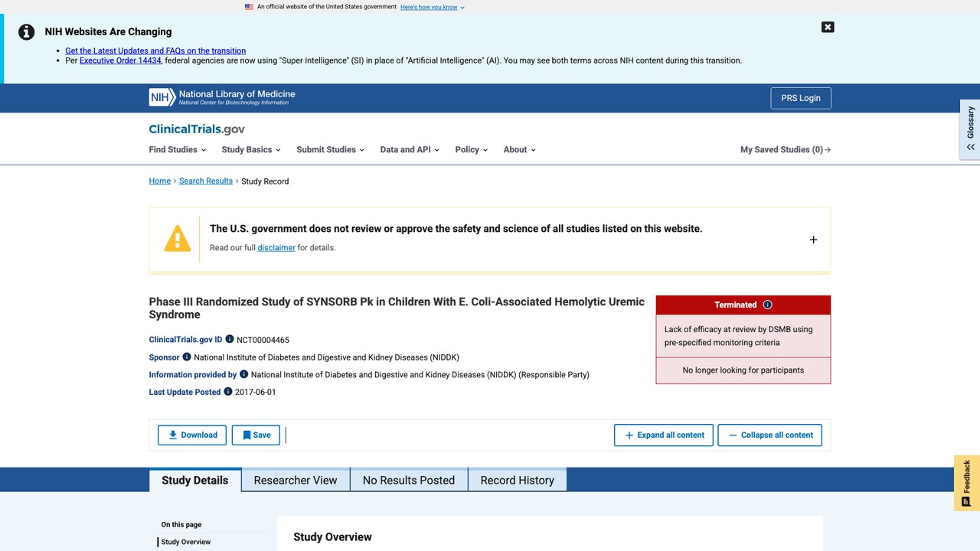Open the Study Basics dropdown menu
980x551 pixels.
251,150
